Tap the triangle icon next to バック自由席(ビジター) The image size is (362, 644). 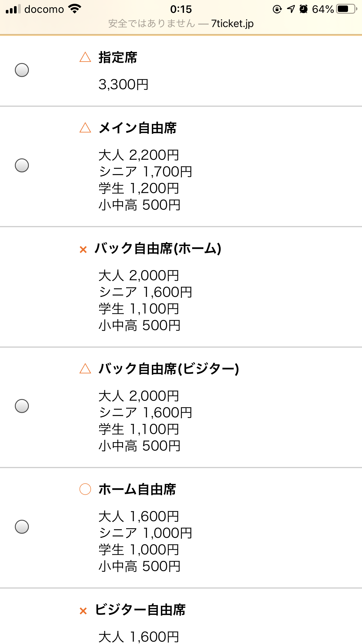(85, 368)
